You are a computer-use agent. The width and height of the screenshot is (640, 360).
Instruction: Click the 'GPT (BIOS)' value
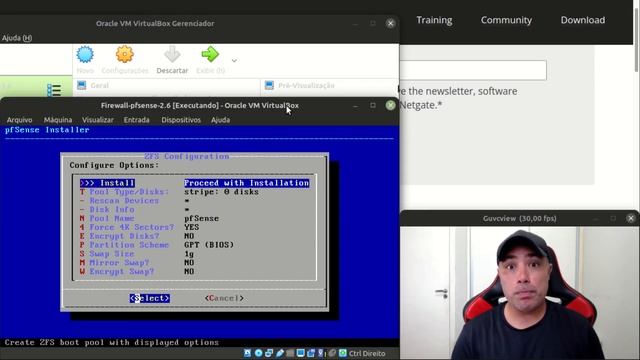(209, 245)
